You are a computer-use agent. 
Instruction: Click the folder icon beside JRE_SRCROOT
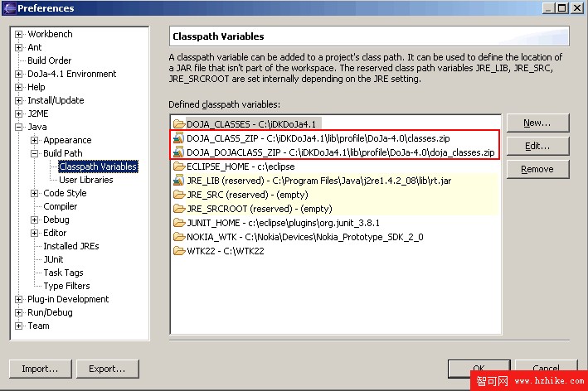coord(179,209)
